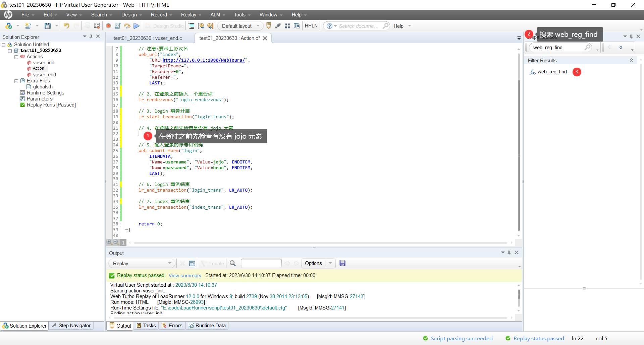This screenshot has height=345, width=644.
Task: Click the Compile script toolbar icon
Action: 118,26
